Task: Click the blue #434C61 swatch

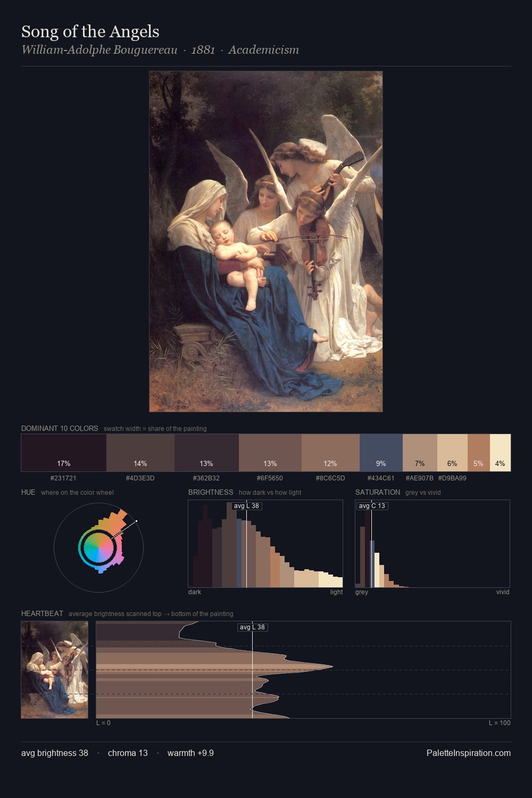Action: [381, 453]
